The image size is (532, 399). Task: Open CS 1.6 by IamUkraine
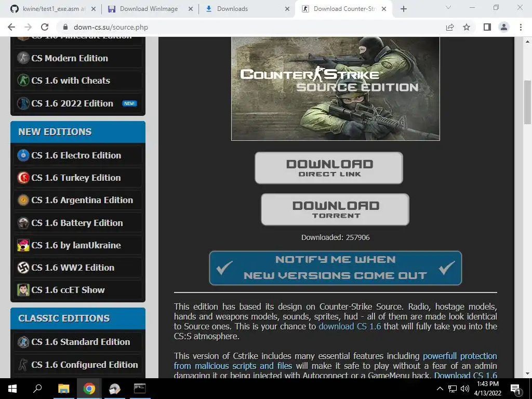[76, 245]
